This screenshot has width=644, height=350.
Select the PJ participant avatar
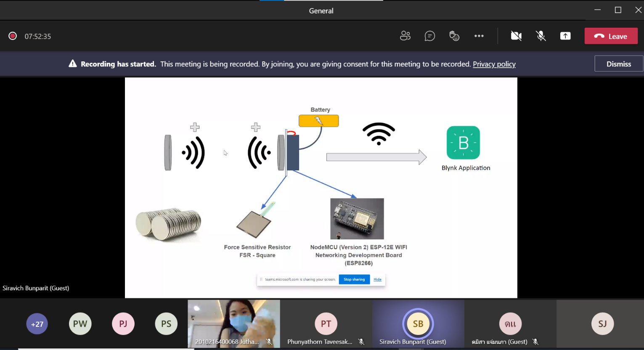pyautogui.click(x=123, y=324)
